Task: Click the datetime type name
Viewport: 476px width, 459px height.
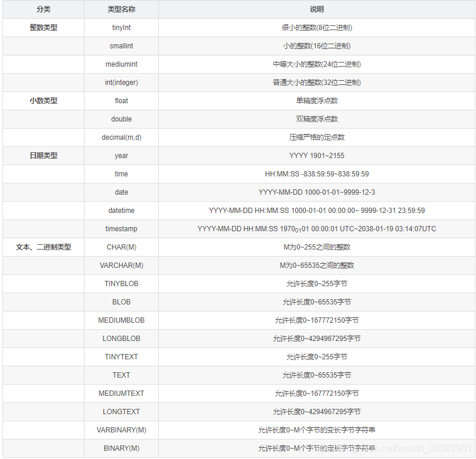Action: tap(122, 211)
